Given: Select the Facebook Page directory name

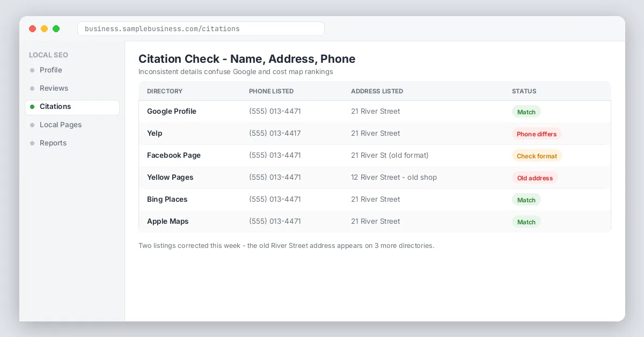Looking at the screenshot, I should [174, 156].
